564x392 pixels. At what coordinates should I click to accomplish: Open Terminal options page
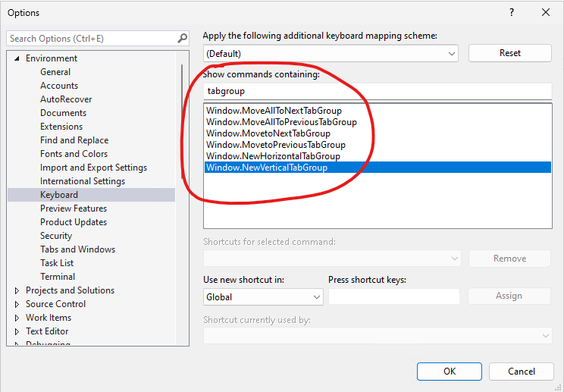(58, 277)
